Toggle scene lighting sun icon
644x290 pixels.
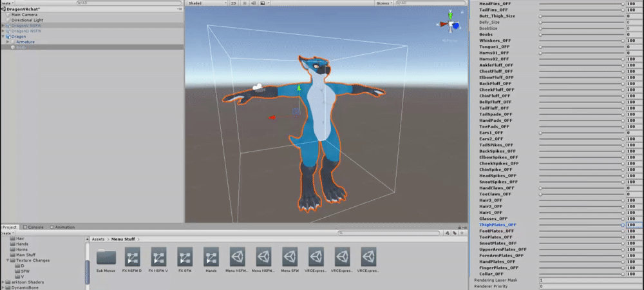(x=244, y=3)
